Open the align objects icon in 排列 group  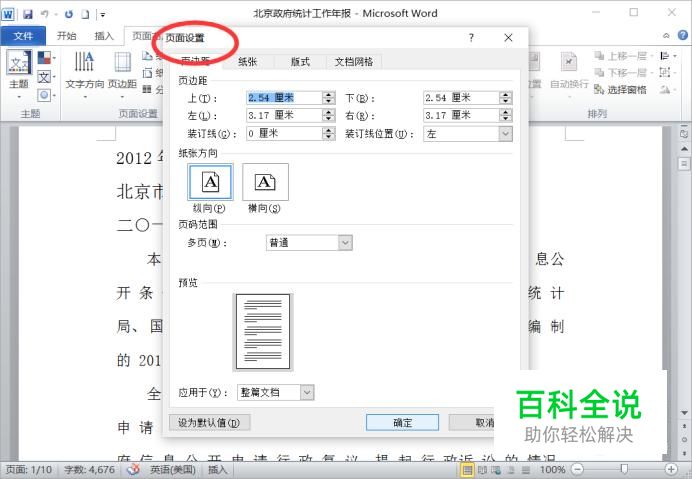pyautogui.click(x=664, y=56)
